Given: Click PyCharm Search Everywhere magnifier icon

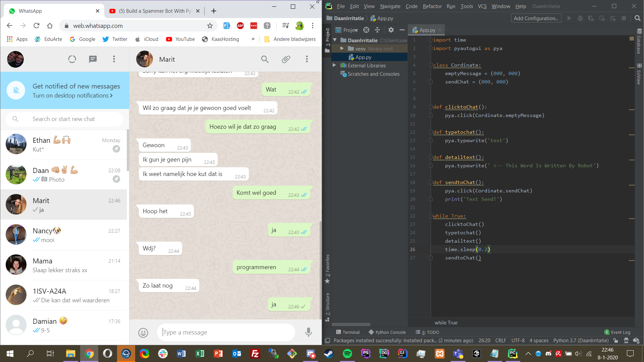Looking at the screenshot, I should point(637,18).
